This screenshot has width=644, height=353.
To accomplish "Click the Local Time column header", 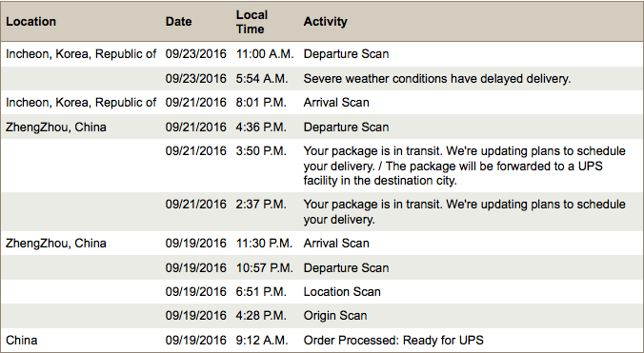I will (x=252, y=22).
